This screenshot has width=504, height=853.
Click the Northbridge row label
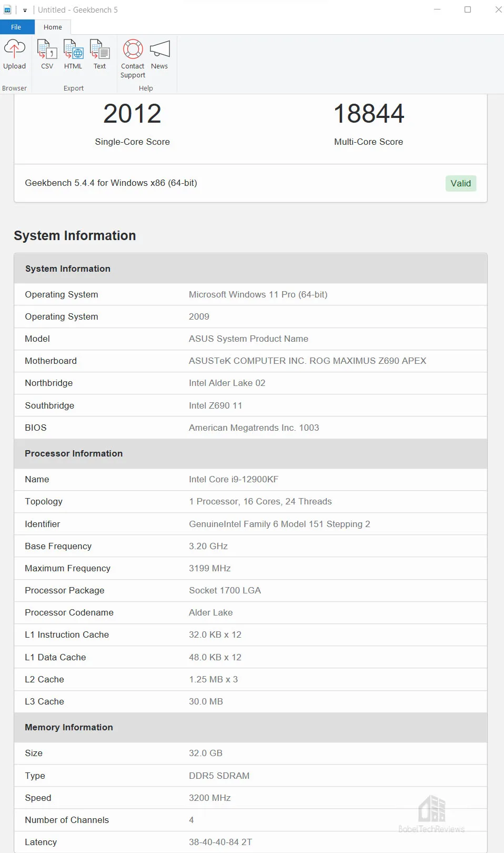pyautogui.click(x=49, y=383)
